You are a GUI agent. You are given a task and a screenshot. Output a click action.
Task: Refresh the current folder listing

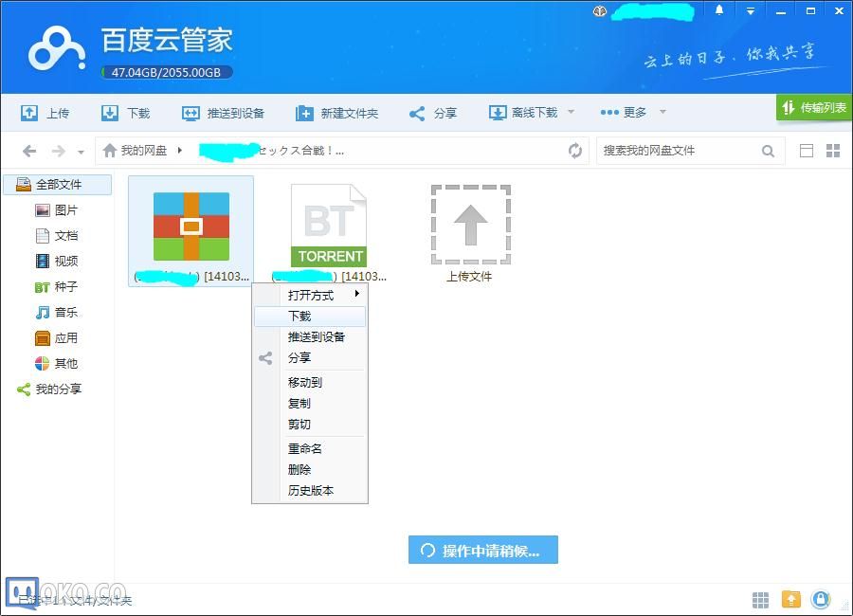click(x=575, y=151)
